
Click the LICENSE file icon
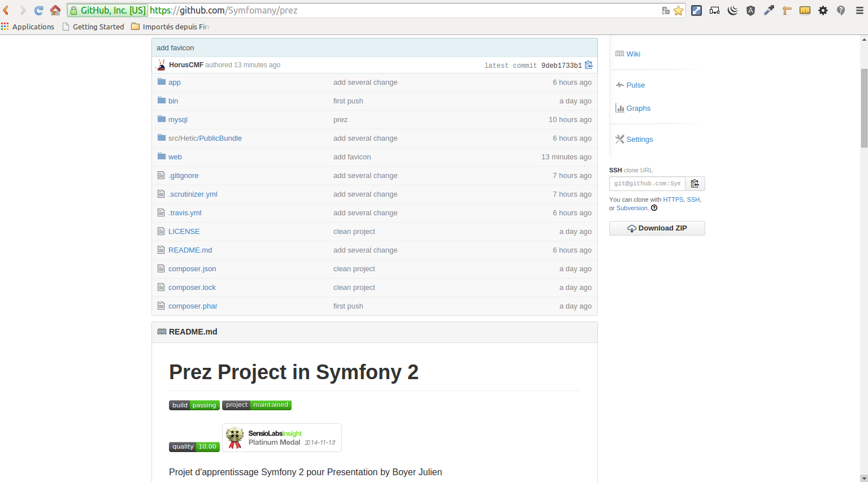click(x=161, y=231)
